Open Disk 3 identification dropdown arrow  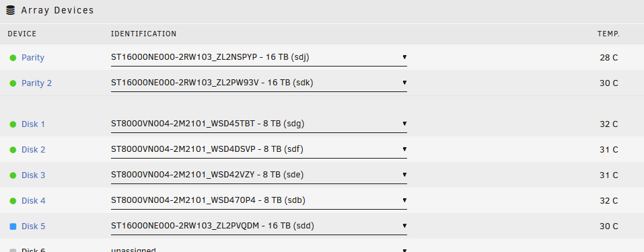point(404,175)
